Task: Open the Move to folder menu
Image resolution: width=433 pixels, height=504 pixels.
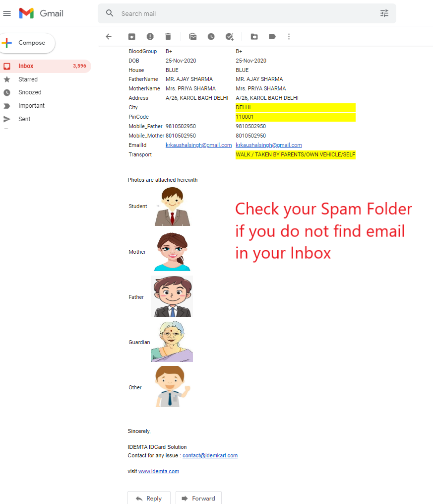Action: coord(254,36)
